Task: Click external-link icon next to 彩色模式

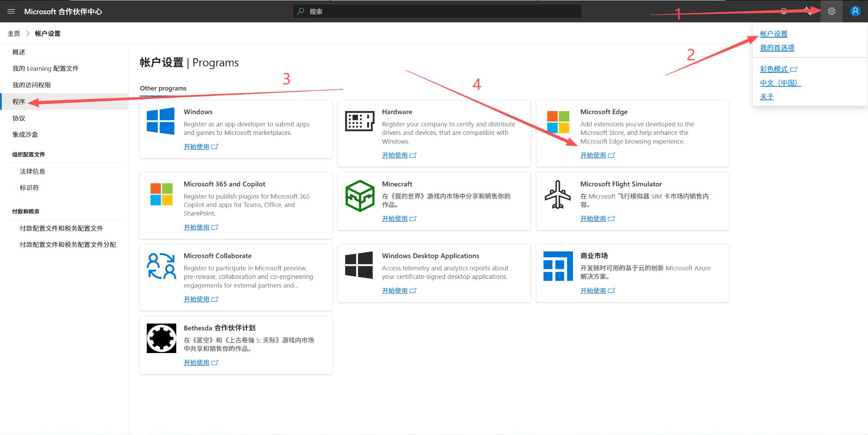Action: tap(794, 69)
